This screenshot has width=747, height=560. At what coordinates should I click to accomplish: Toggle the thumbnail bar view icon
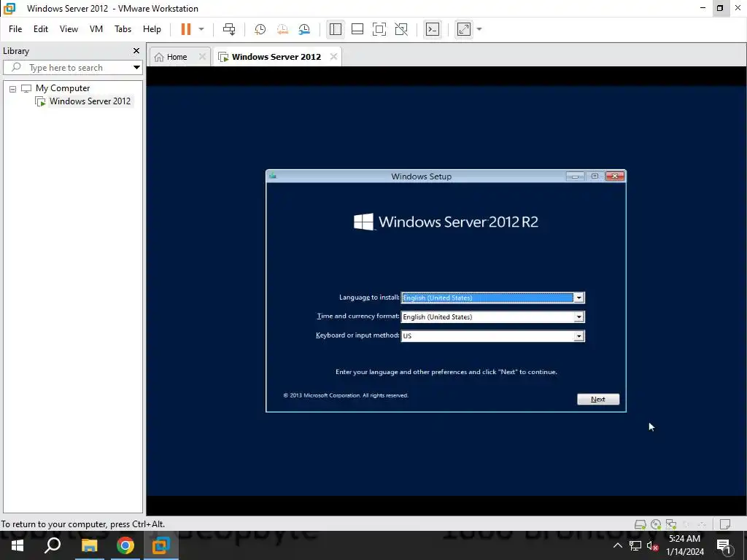pyautogui.click(x=357, y=29)
